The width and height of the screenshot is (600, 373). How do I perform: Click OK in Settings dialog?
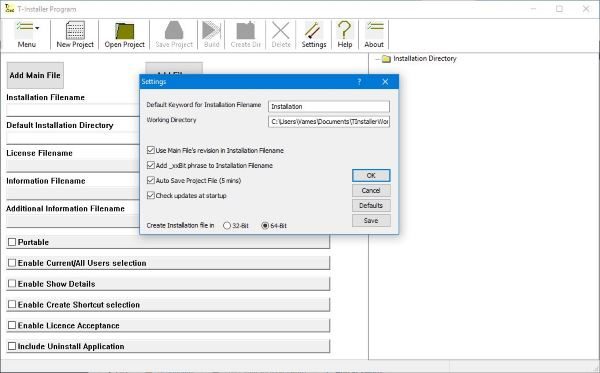pyautogui.click(x=371, y=176)
